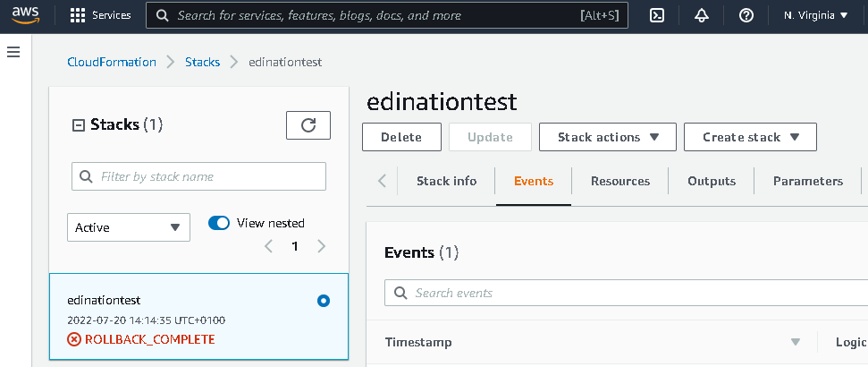Expand the Create stack dropdown
This screenshot has height=367, width=868.
pos(750,137)
